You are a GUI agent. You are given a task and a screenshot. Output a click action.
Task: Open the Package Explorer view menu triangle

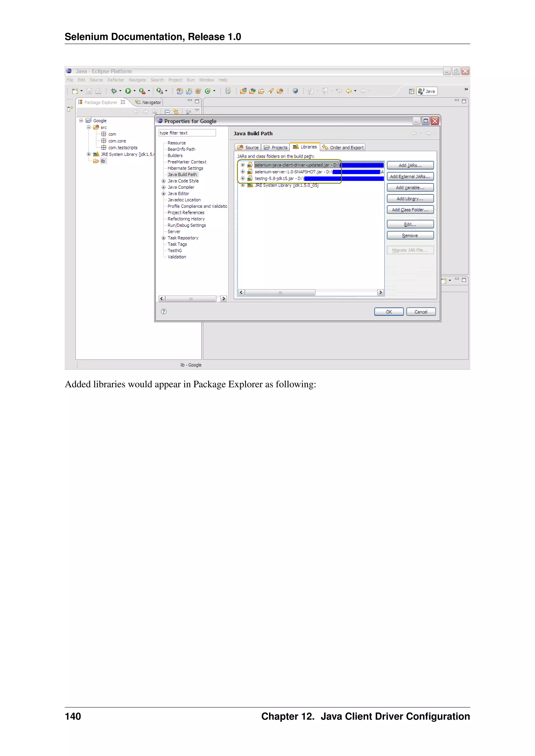[x=197, y=111]
